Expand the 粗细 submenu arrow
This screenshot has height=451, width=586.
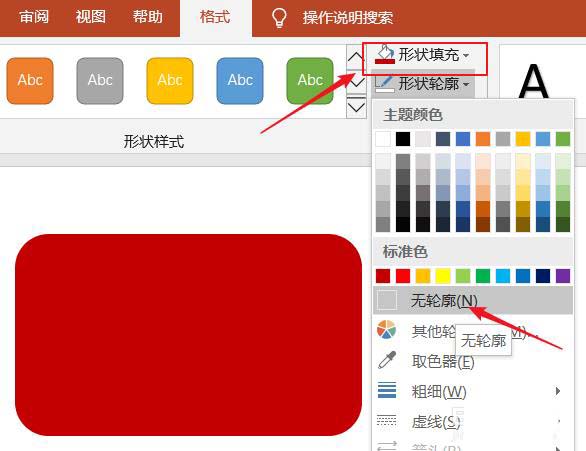pos(558,391)
